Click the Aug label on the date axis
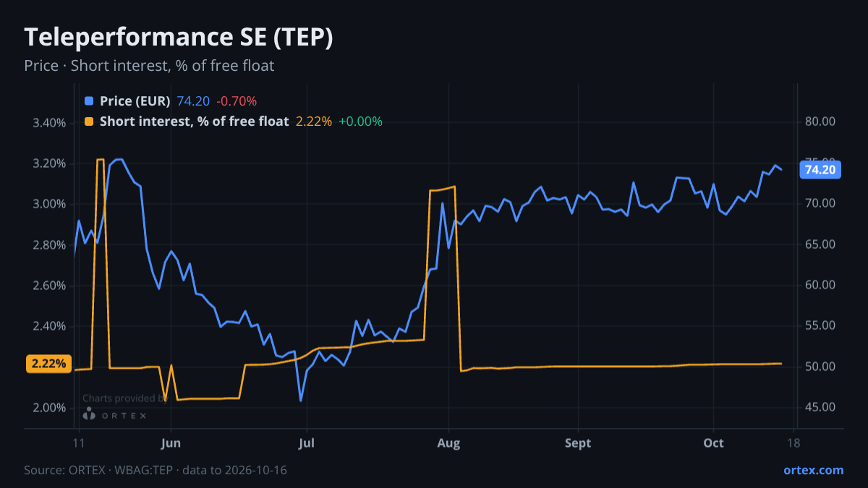This screenshot has width=868, height=488. [x=449, y=443]
